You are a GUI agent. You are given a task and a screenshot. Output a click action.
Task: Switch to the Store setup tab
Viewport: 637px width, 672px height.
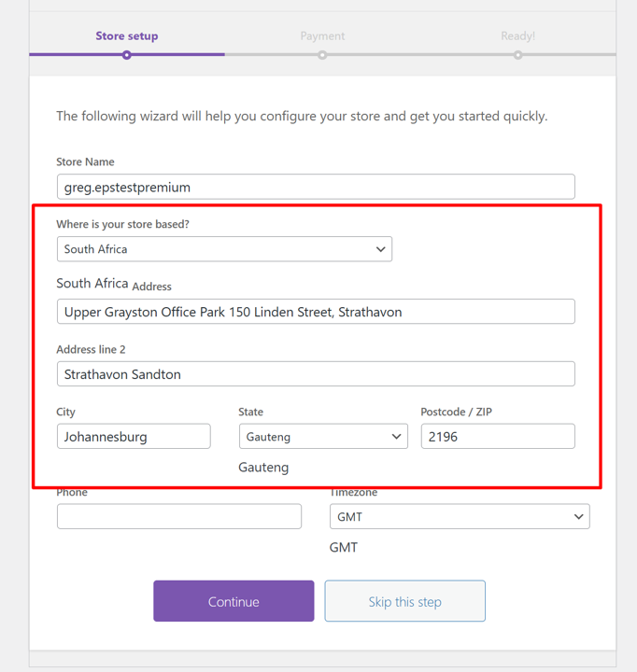click(x=127, y=36)
